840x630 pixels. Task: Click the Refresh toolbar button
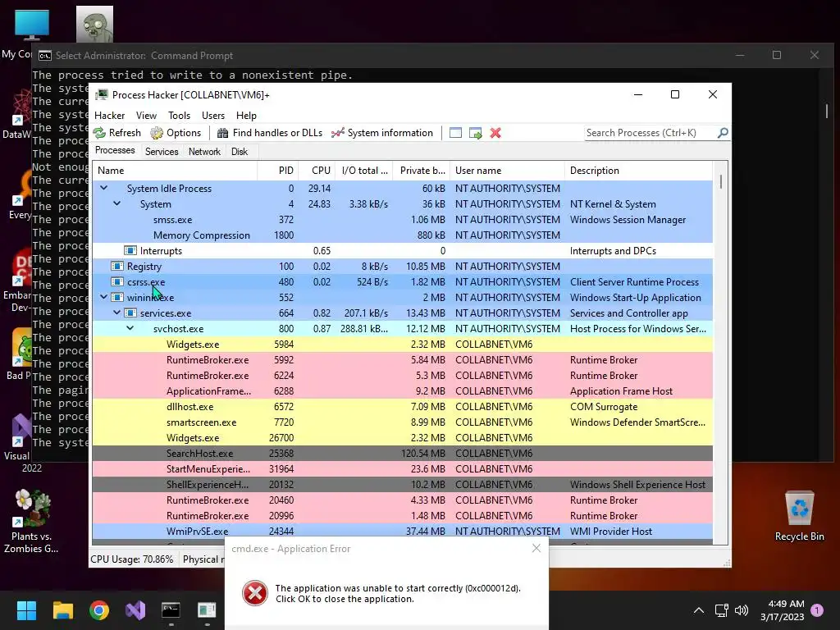click(x=116, y=133)
